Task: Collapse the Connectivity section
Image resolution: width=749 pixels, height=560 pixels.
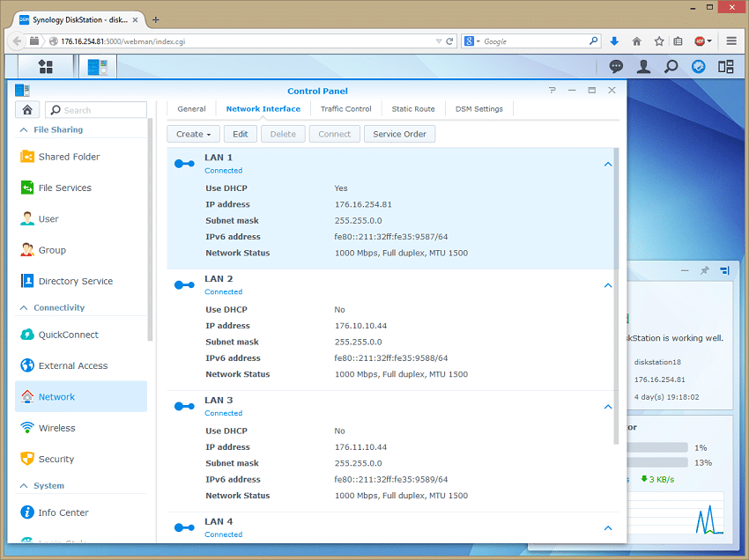Action: pos(24,308)
